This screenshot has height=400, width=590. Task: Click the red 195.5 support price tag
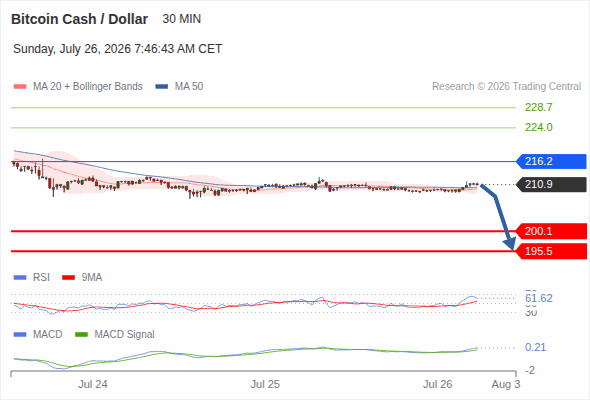(x=551, y=251)
